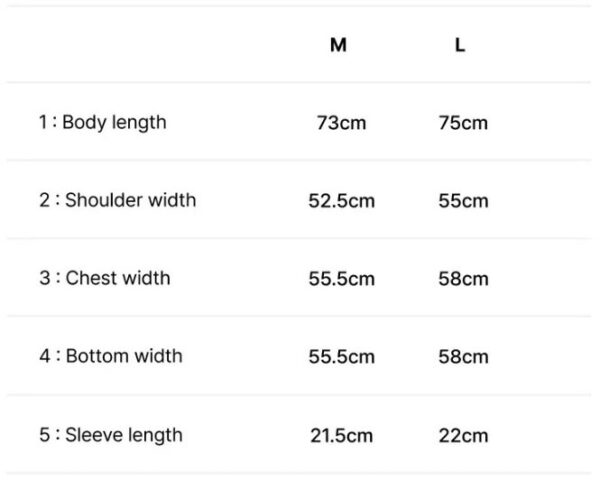
Task: Select the 21.5cm sleeve length value
Action: [x=341, y=436]
